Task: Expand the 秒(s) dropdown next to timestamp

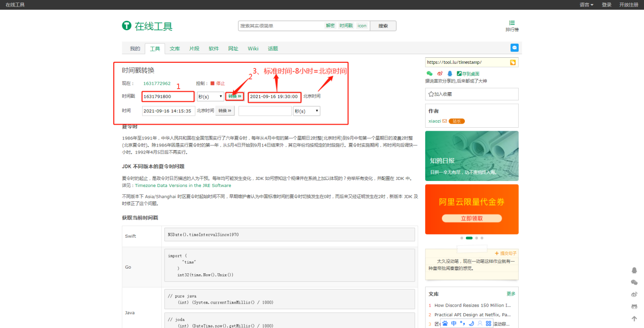Action: pos(210,96)
